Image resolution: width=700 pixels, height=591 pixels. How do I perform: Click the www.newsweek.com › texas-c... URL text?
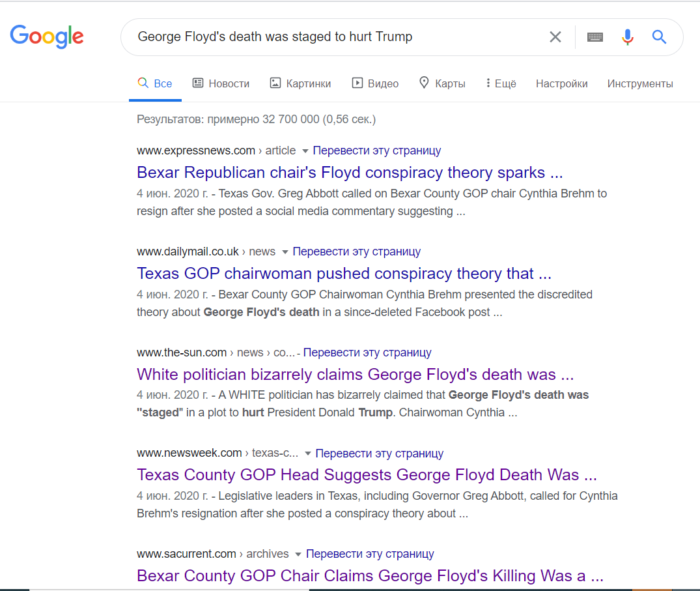click(x=217, y=453)
